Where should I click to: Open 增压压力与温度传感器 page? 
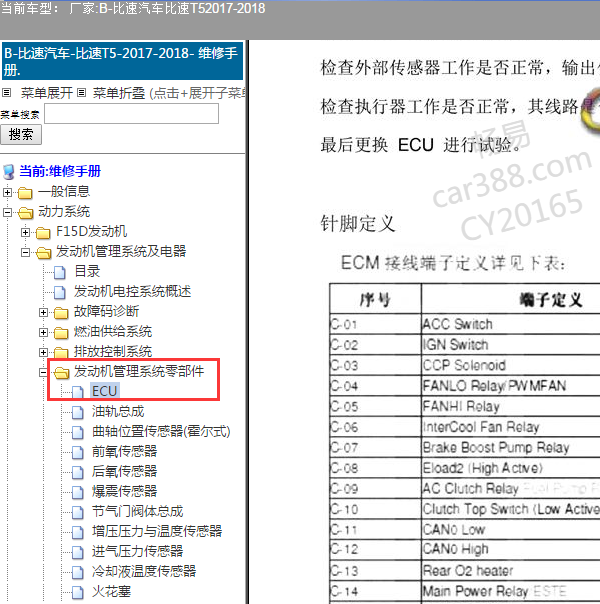[157, 532]
